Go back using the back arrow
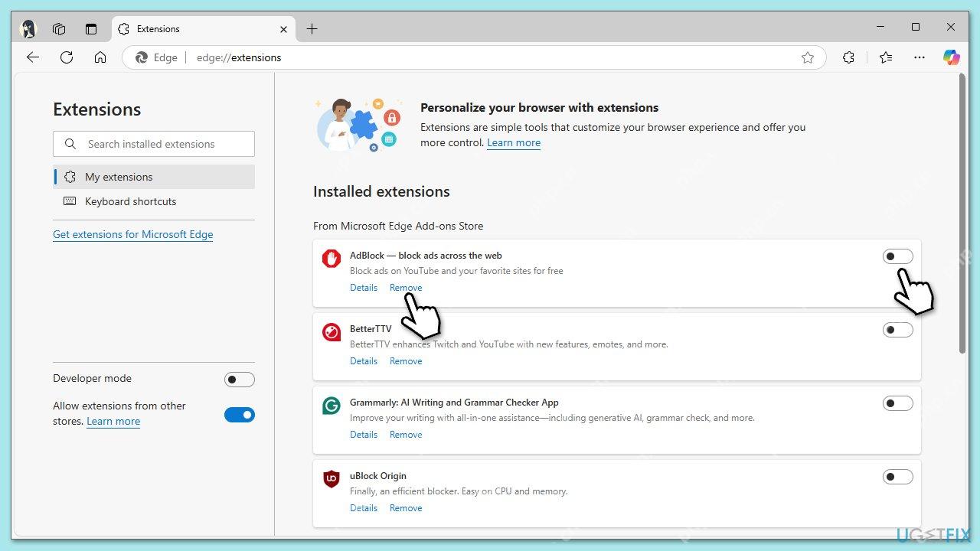 pyautogui.click(x=32, y=57)
